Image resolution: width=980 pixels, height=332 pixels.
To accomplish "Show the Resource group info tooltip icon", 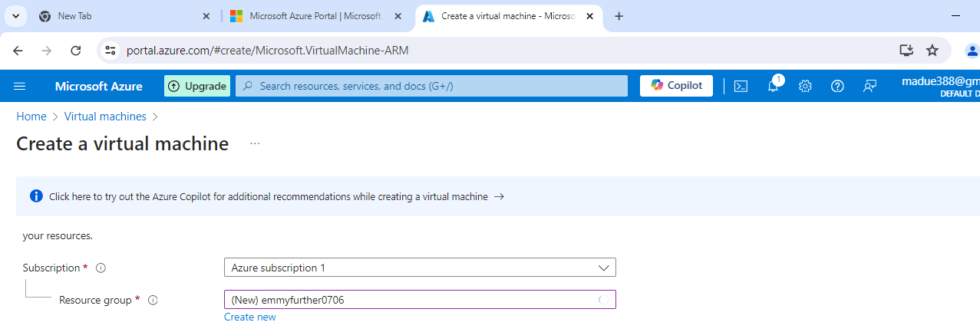I will click(x=153, y=301).
